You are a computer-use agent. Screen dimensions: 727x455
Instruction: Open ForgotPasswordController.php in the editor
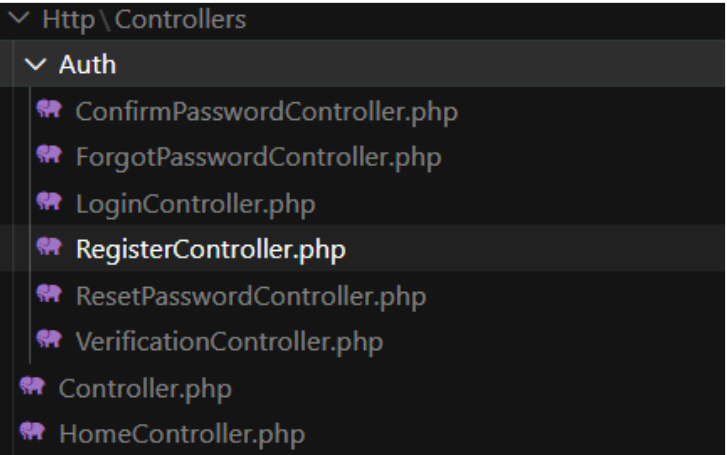[258, 157]
